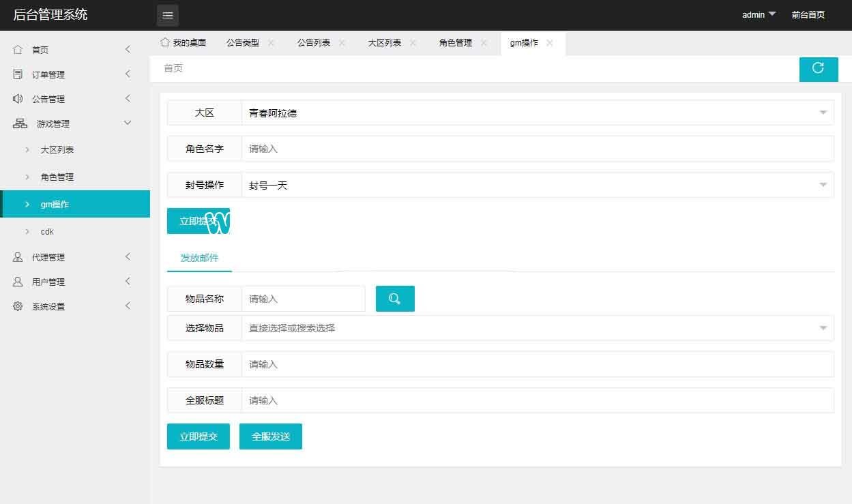Collapse the 游戏管理 sidebar section
Screen dimensions: 852x504
click(75, 123)
